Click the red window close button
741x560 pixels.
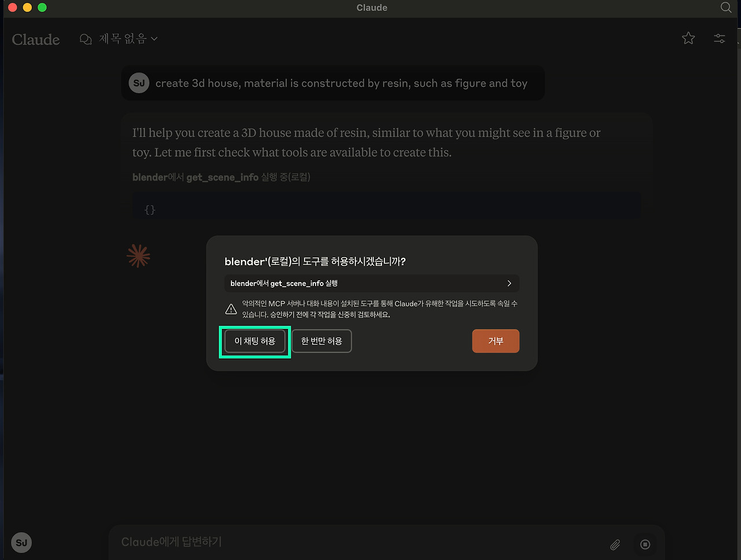(12, 8)
